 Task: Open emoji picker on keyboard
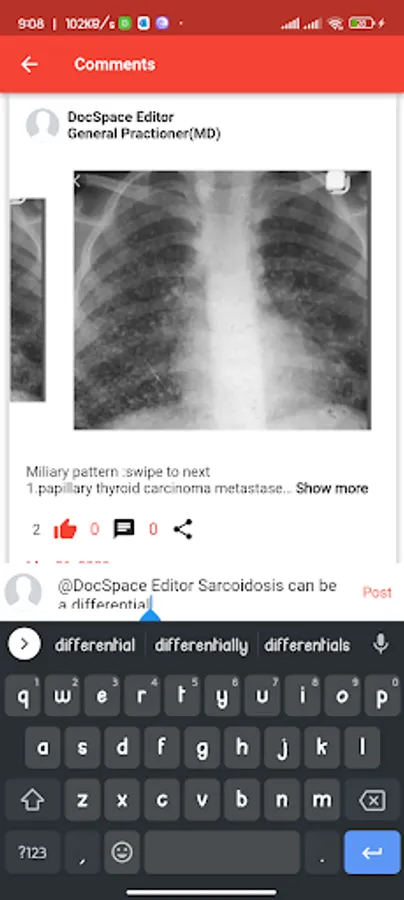(x=122, y=852)
